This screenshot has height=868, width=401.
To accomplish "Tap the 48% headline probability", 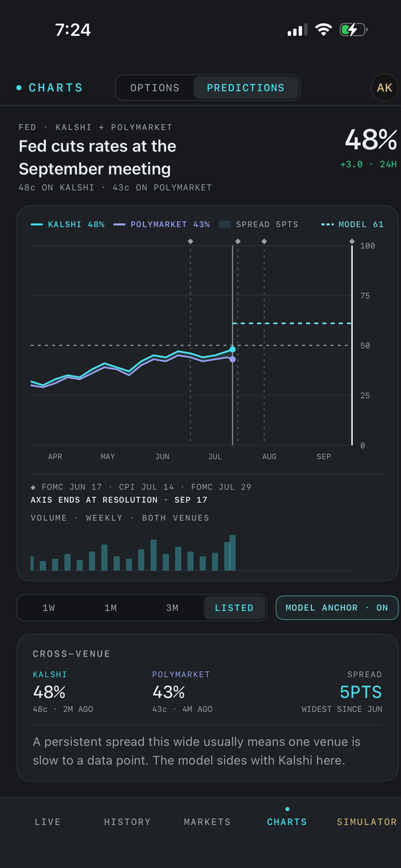I will 371,140.
